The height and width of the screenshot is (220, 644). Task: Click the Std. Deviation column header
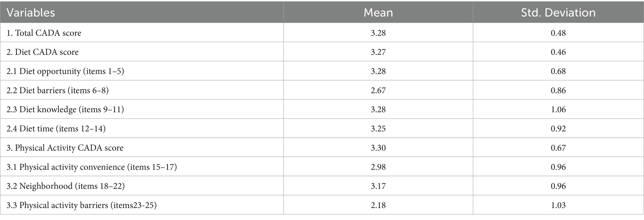point(558,13)
